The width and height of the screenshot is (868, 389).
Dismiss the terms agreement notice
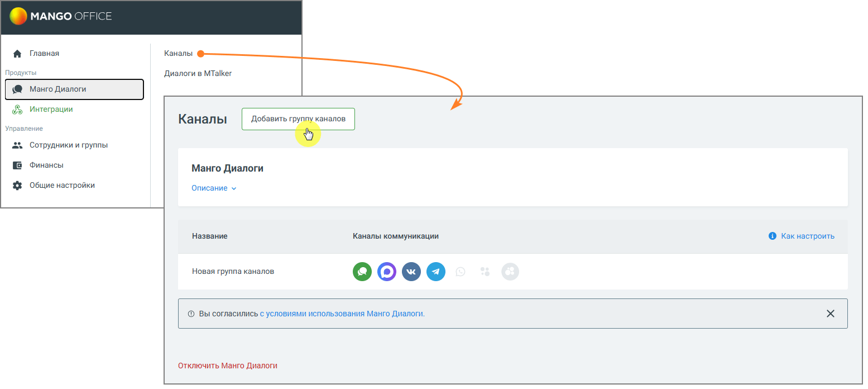(x=831, y=314)
